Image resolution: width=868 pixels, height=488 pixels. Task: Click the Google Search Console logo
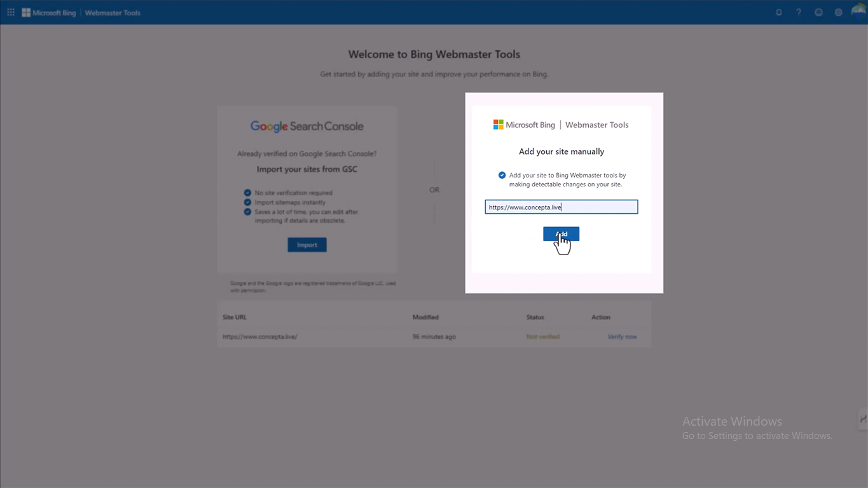(307, 127)
